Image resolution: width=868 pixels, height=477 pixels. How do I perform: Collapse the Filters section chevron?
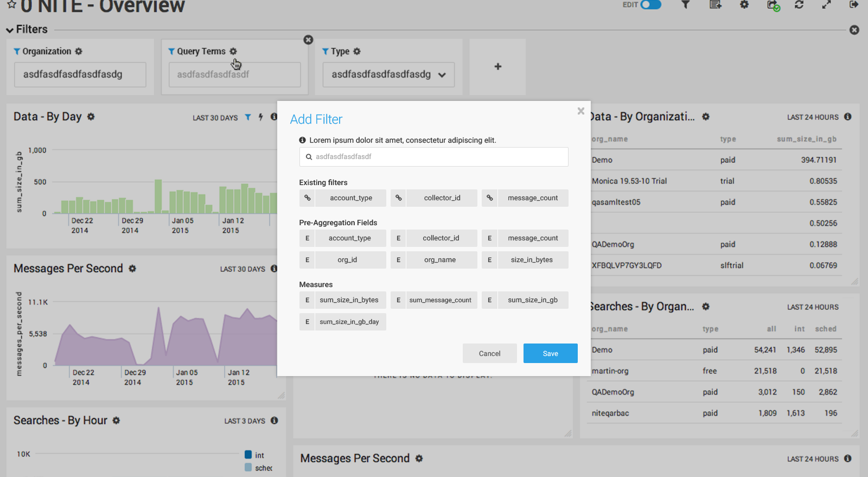pyautogui.click(x=10, y=30)
